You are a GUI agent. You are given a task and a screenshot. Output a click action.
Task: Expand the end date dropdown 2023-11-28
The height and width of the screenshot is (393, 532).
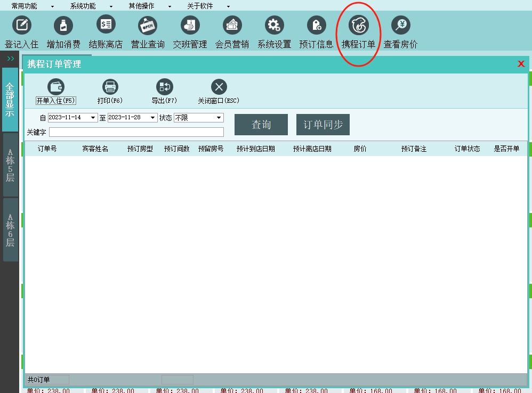(x=153, y=118)
